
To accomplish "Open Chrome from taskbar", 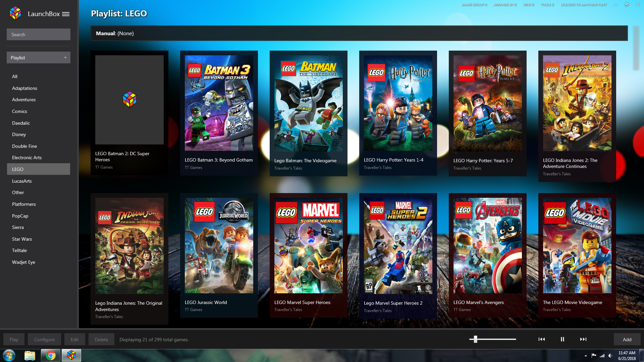I will (x=51, y=355).
